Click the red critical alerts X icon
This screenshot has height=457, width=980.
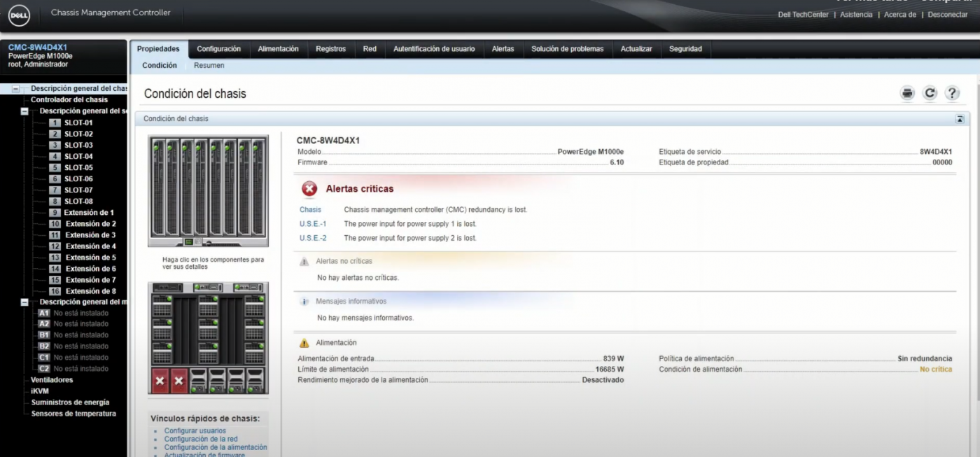[309, 188]
